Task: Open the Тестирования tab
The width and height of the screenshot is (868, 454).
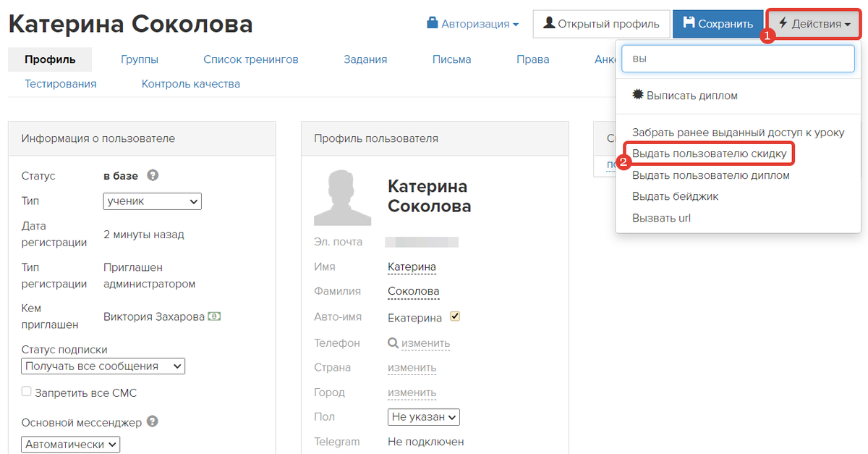Action: click(x=61, y=83)
